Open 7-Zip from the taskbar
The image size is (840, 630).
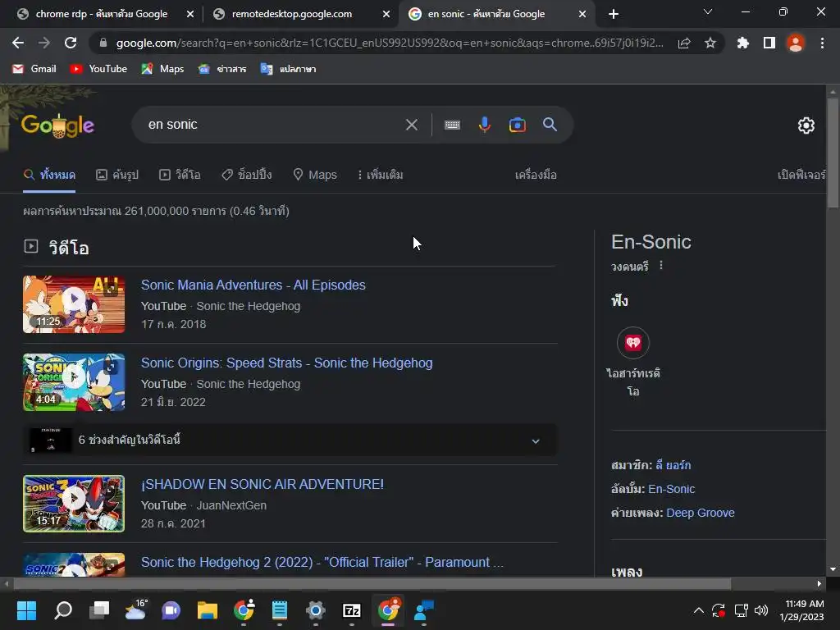(351, 610)
